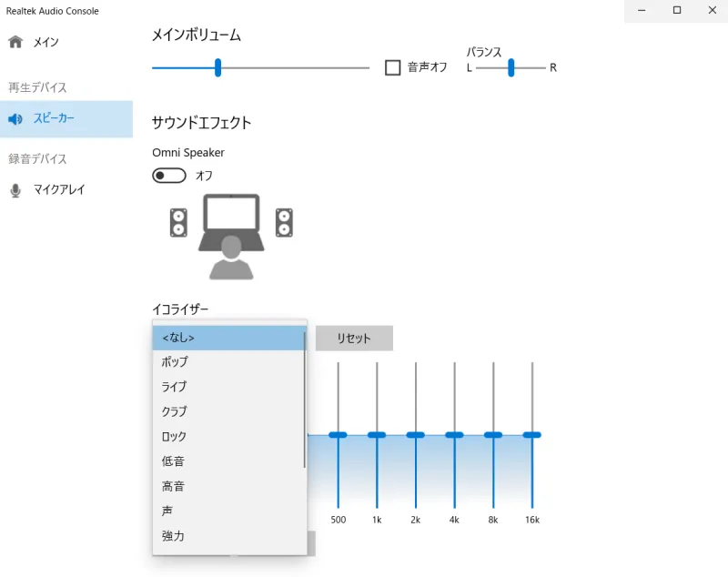Click the microphone icon beside マイクアレイ
This screenshot has height=577, width=728.
(x=15, y=189)
